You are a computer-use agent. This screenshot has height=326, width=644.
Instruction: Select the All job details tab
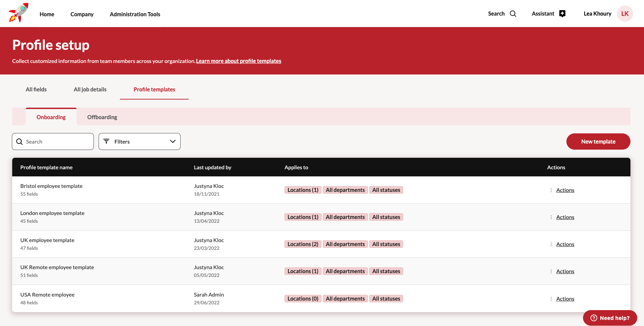point(90,89)
